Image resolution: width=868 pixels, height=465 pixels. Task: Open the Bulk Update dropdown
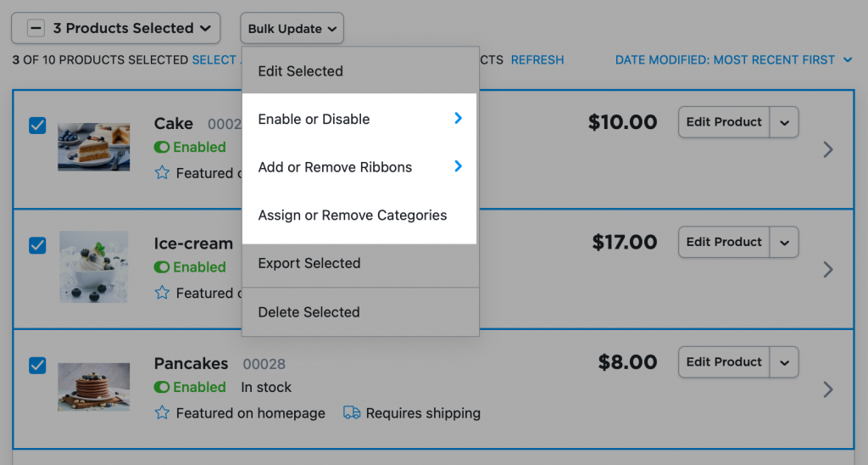pos(292,28)
